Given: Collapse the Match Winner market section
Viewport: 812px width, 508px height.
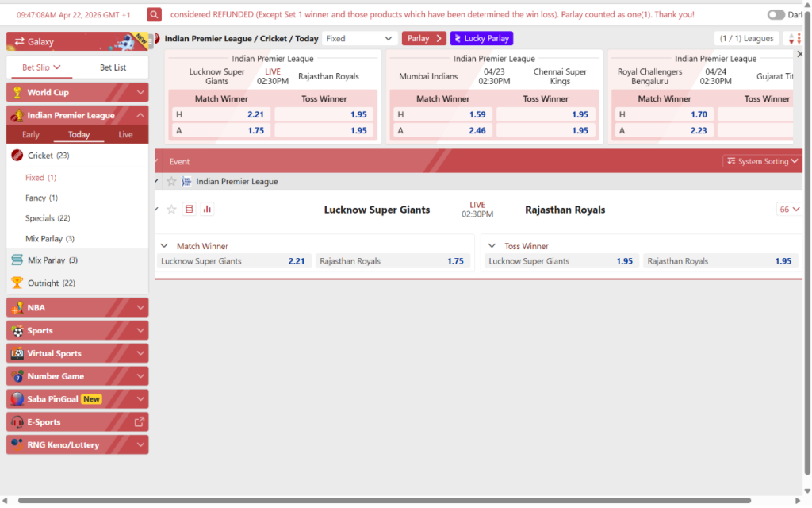Looking at the screenshot, I should tap(165, 246).
